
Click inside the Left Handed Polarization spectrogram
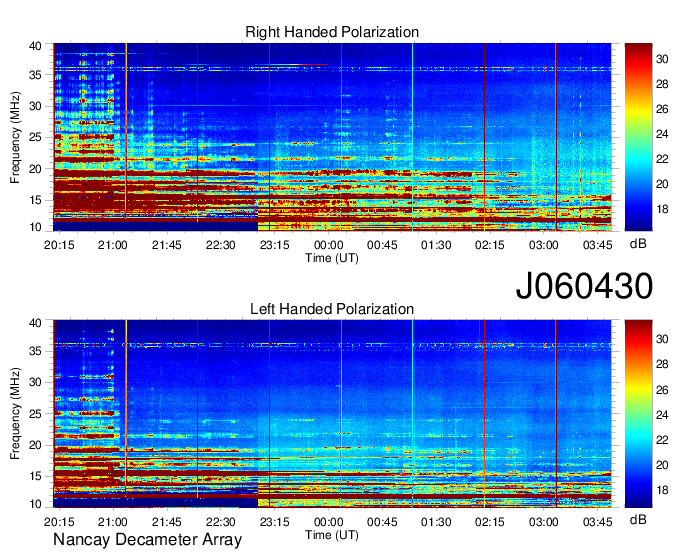click(x=332, y=414)
